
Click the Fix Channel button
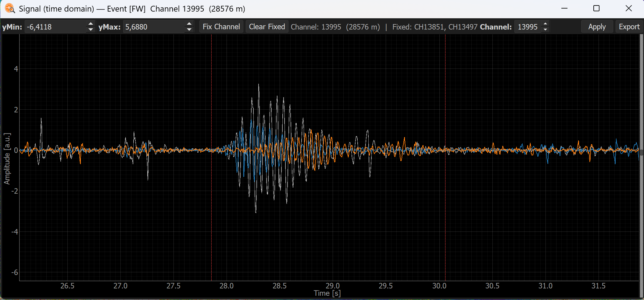[x=221, y=27]
